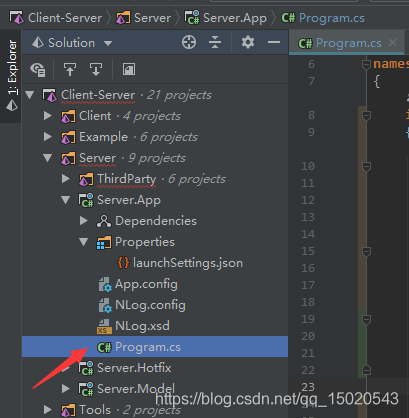
Task: Click the collapse all icon in Solution header
Action: [x=215, y=43]
